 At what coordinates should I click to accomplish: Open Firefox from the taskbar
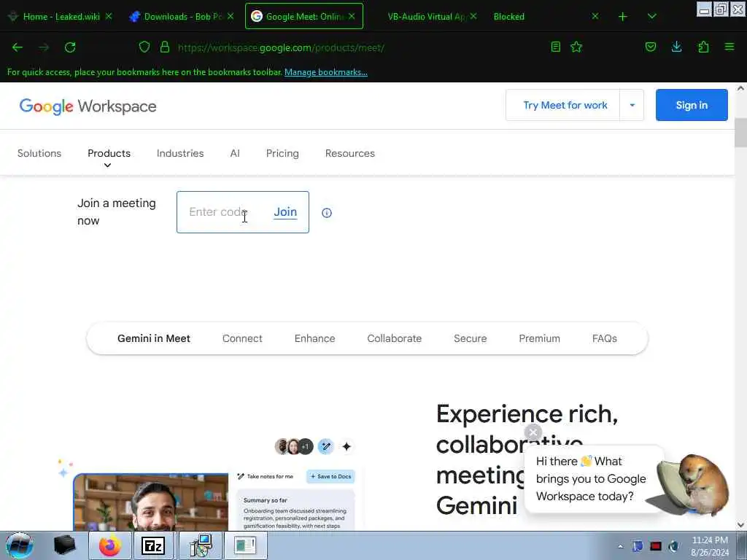[110, 545]
